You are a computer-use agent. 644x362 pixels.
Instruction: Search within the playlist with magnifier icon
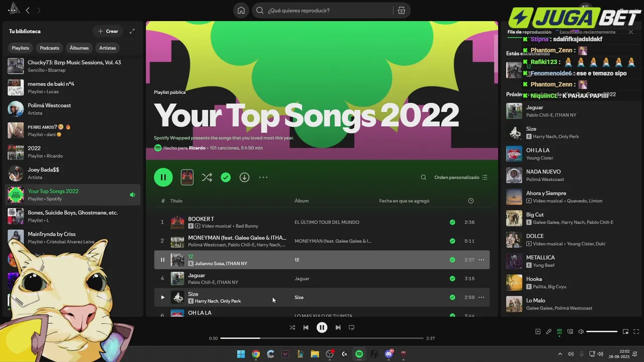point(424,177)
